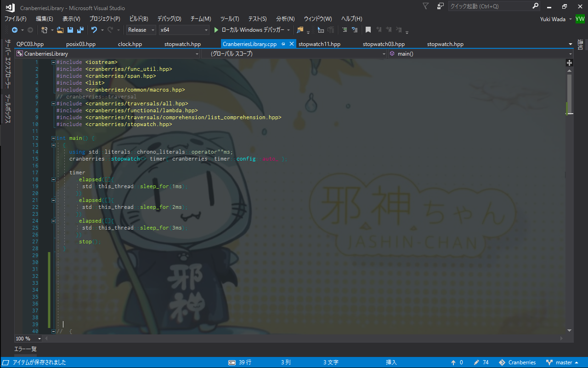Open the Cranberries repository indicator
Viewport: 588px width, 368px height.
[x=517, y=362]
